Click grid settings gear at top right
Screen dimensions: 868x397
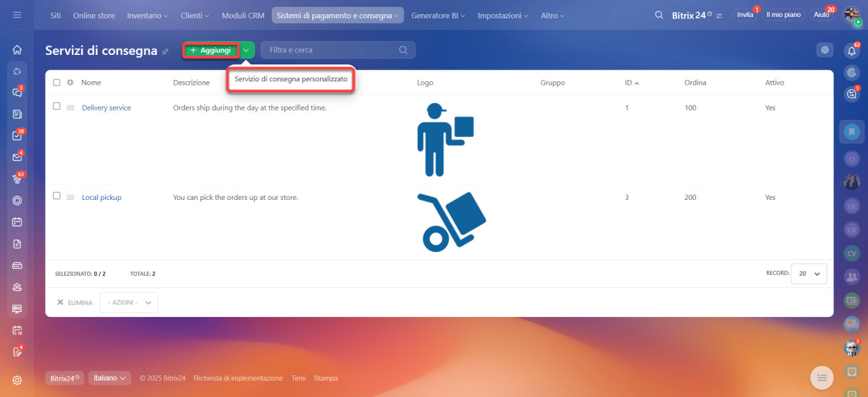[x=825, y=49]
